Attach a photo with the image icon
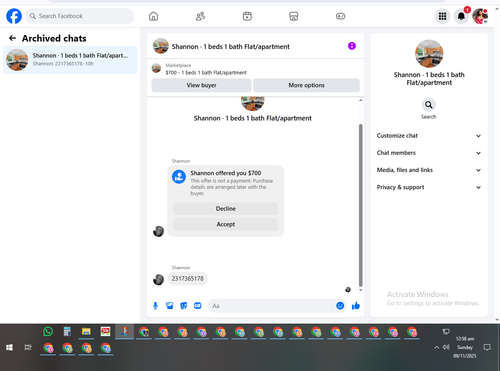 tap(170, 306)
